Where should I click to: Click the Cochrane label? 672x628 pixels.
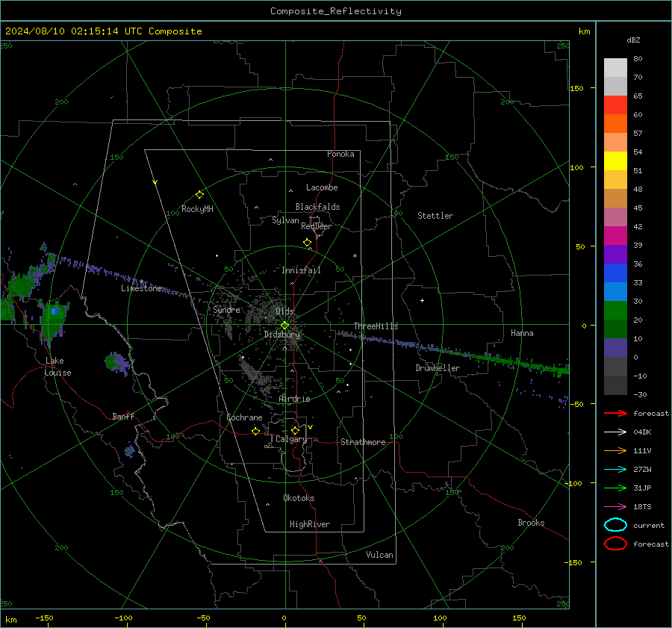click(x=244, y=417)
